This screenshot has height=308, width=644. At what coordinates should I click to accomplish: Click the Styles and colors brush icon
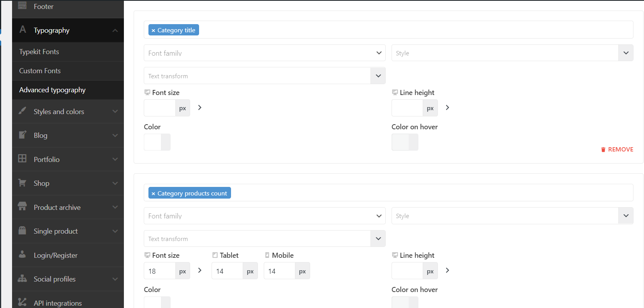tap(23, 111)
